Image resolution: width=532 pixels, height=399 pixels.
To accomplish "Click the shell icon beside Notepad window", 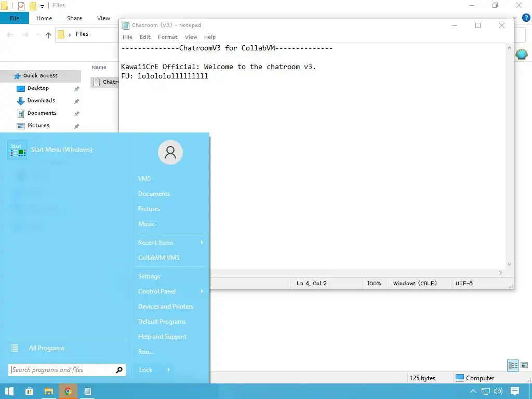I will pyautogui.click(x=522, y=54).
